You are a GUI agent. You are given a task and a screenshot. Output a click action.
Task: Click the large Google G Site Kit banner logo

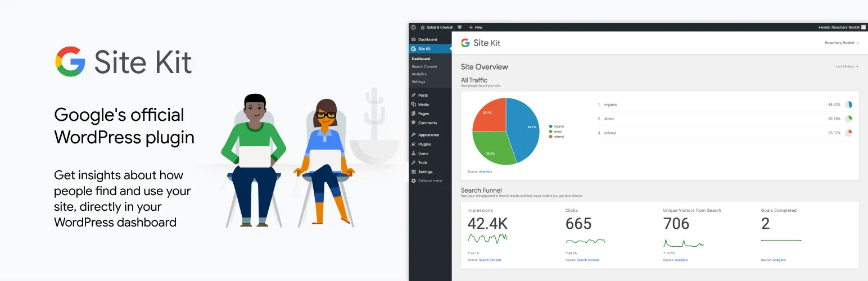(70, 61)
